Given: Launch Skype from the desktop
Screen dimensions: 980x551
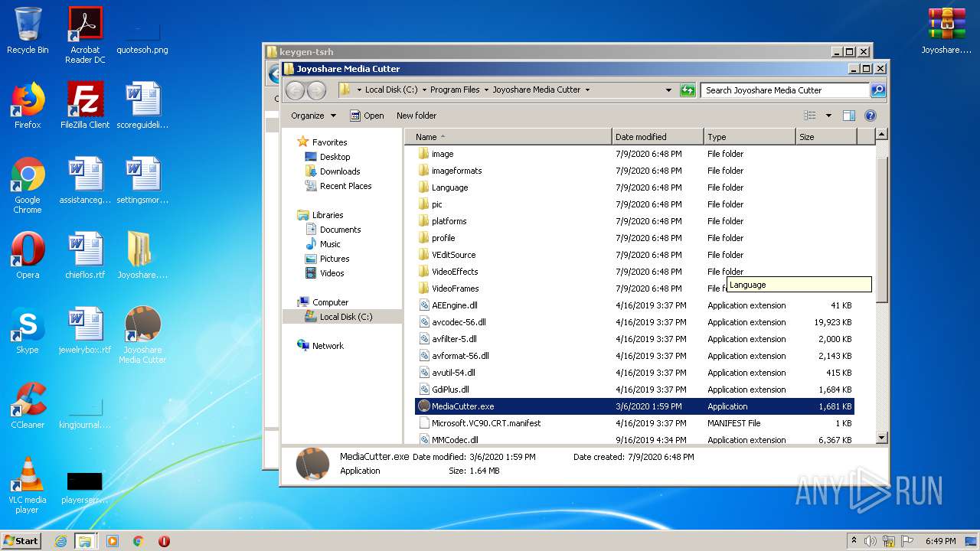Looking at the screenshot, I should click(x=28, y=331).
